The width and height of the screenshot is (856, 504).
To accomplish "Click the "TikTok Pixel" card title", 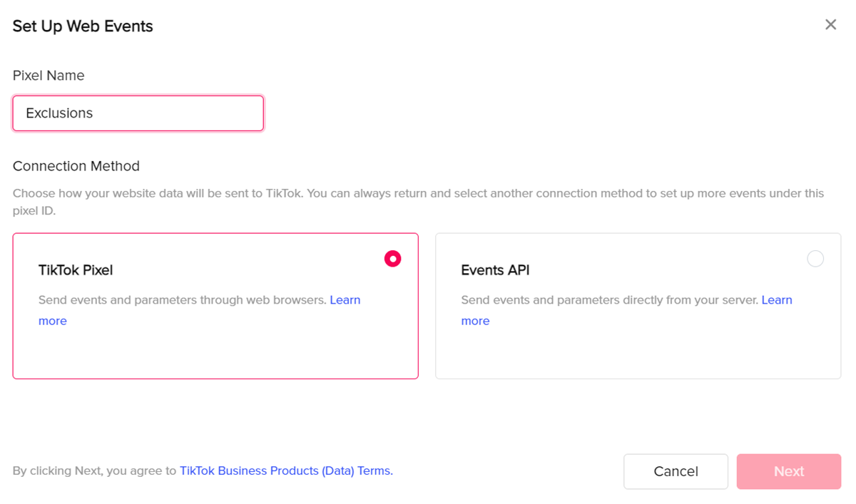I will coord(76,270).
